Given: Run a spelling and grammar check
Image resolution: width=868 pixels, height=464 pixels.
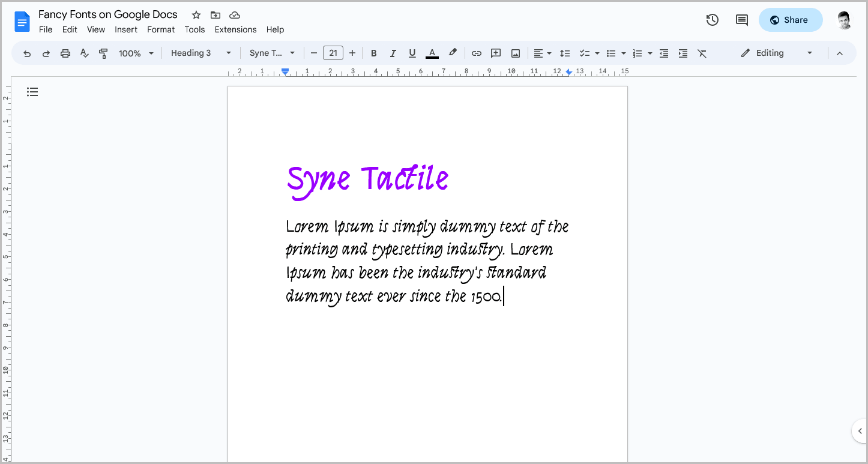Looking at the screenshot, I should 84,53.
